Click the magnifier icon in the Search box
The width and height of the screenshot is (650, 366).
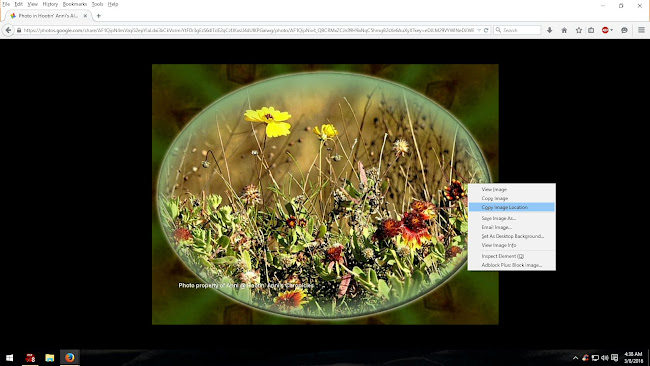tap(498, 30)
